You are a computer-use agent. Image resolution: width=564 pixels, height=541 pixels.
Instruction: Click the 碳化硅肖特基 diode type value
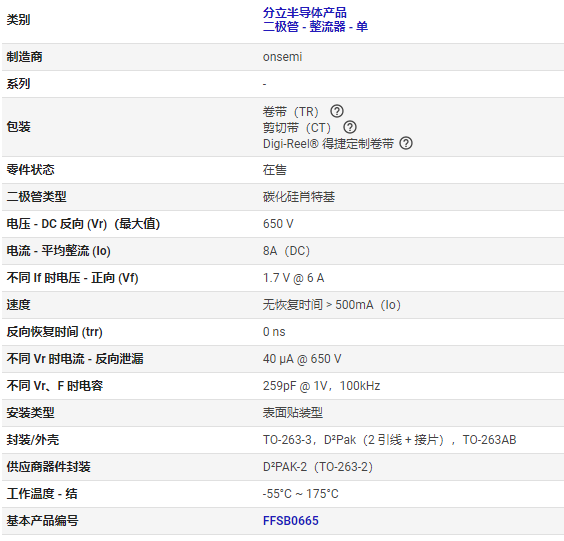click(299, 197)
